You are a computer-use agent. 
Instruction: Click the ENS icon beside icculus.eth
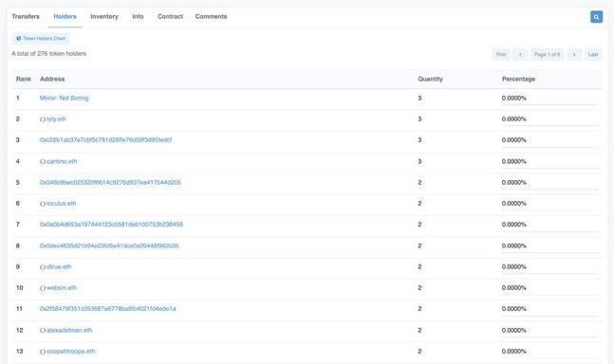tap(43, 204)
